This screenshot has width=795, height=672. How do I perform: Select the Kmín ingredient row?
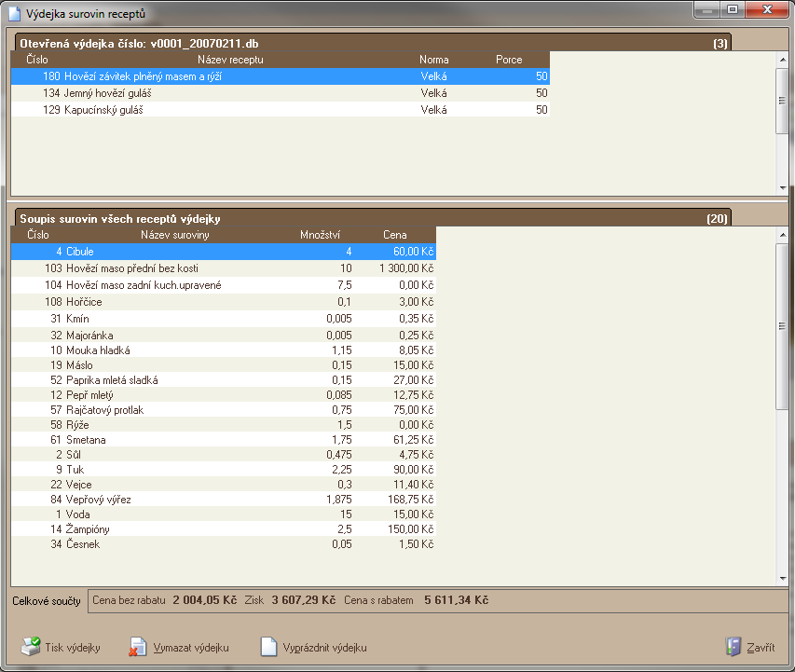tap(223, 319)
